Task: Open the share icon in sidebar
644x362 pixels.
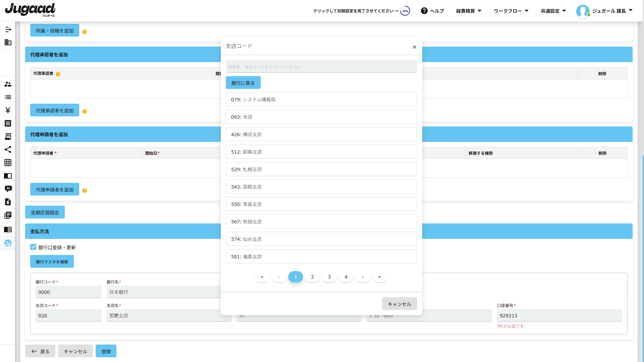Action: 8,149
